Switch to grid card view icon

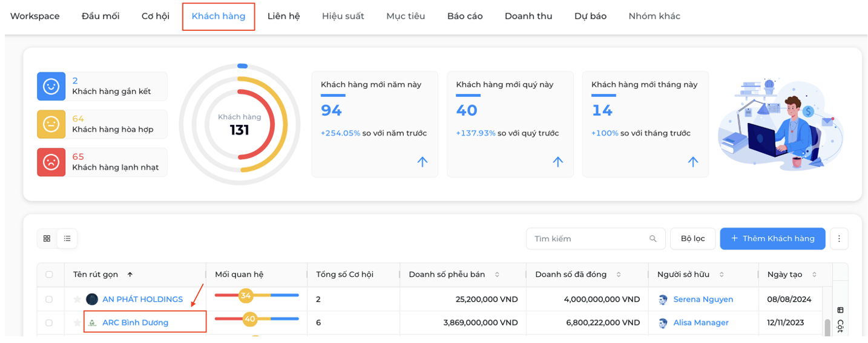pyautogui.click(x=47, y=239)
